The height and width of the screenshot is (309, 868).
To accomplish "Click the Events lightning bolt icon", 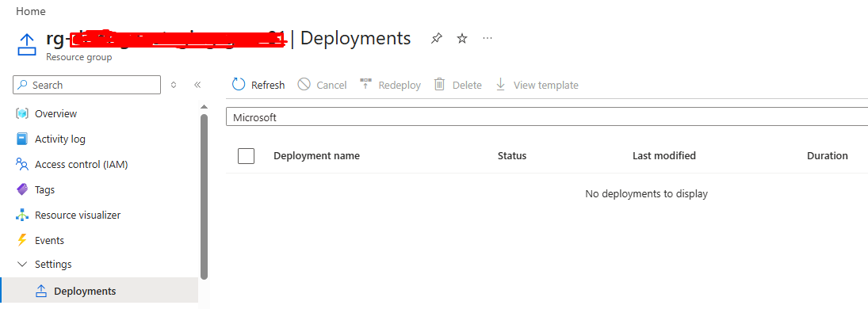I will [22, 240].
